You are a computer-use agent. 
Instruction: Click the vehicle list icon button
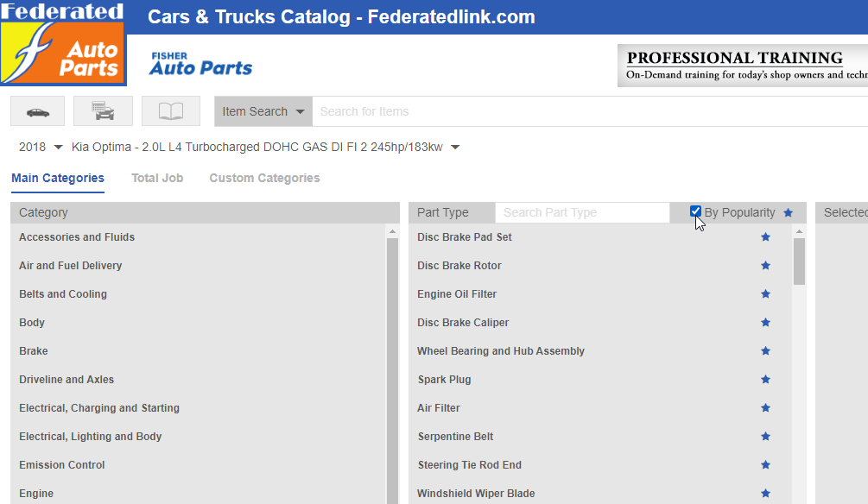coord(103,111)
